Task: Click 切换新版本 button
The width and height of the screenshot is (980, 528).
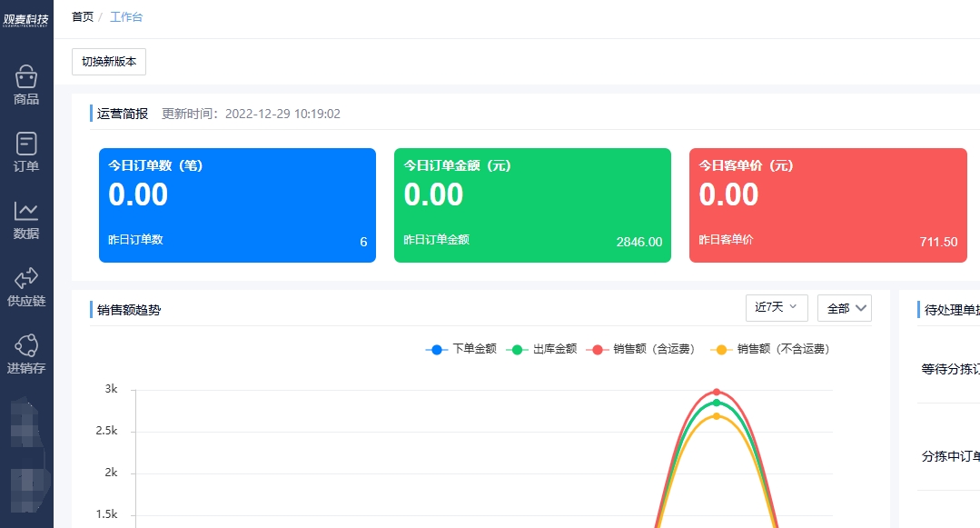Action: 109,61
